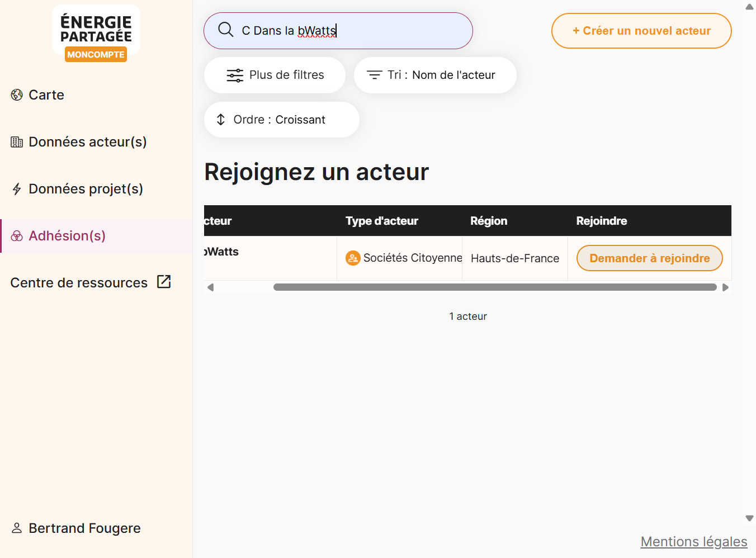Viewport: 756px width, 558px height.
Task: Change the Ordre : Croissant sorting
Action: [x=282, y=120]
